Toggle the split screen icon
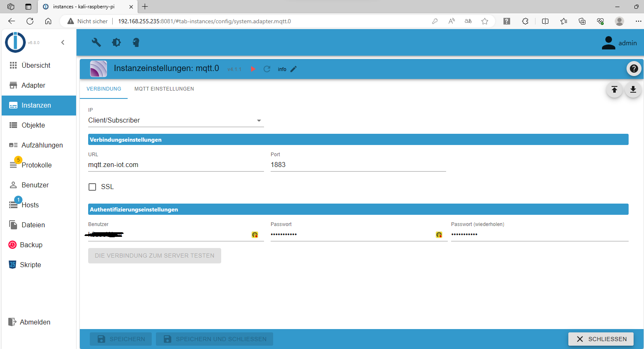 545,21
